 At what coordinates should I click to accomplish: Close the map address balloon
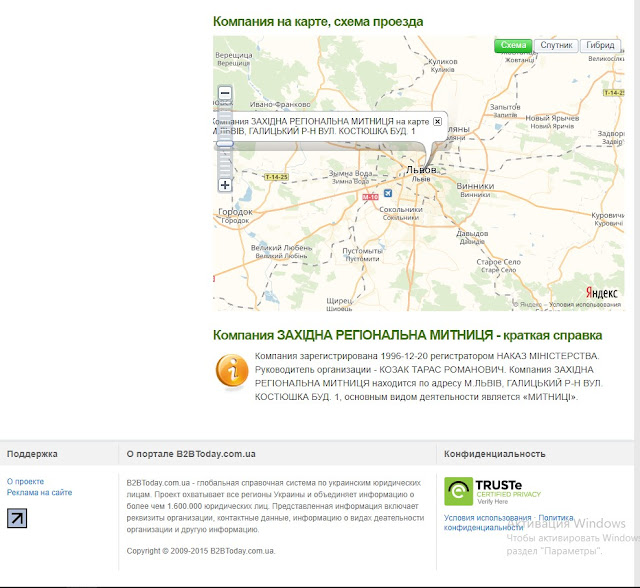point(437,121)
